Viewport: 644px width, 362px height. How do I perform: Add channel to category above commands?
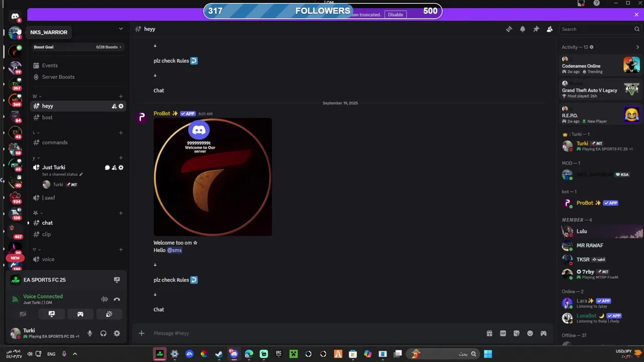click(x=121, y=133)
